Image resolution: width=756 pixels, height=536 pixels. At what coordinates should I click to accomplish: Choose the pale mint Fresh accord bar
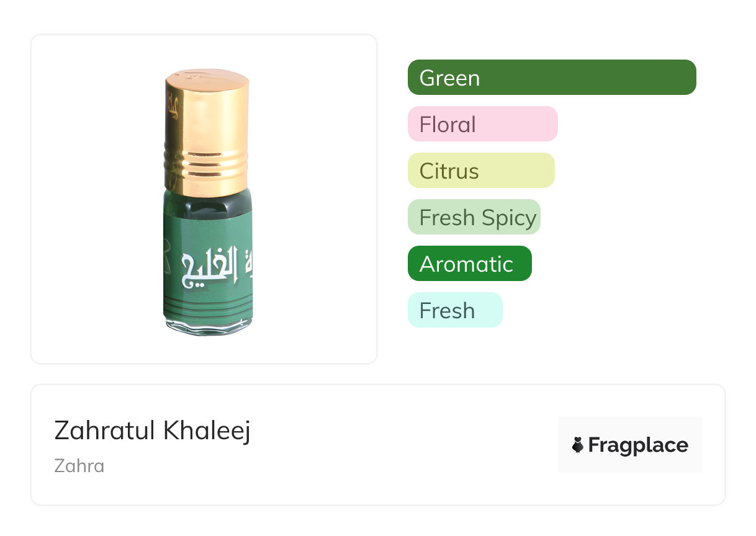(454, 310)
